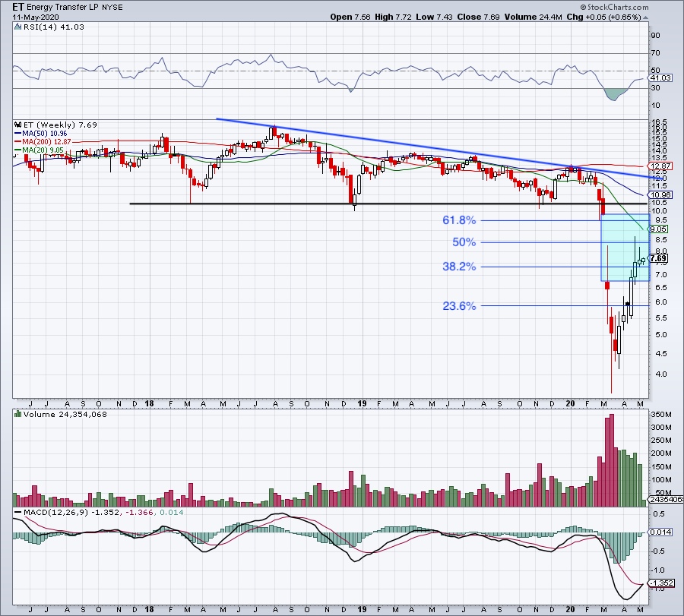Click the green MA(20) legend line swatch

(x=18, y=150)
